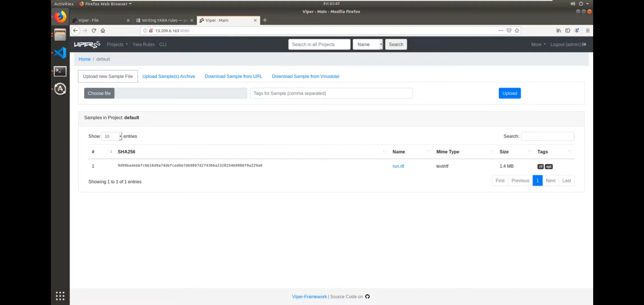Open the Firefox hamburger menu
The image size is (644, 305).
click(x=588, y=30)
